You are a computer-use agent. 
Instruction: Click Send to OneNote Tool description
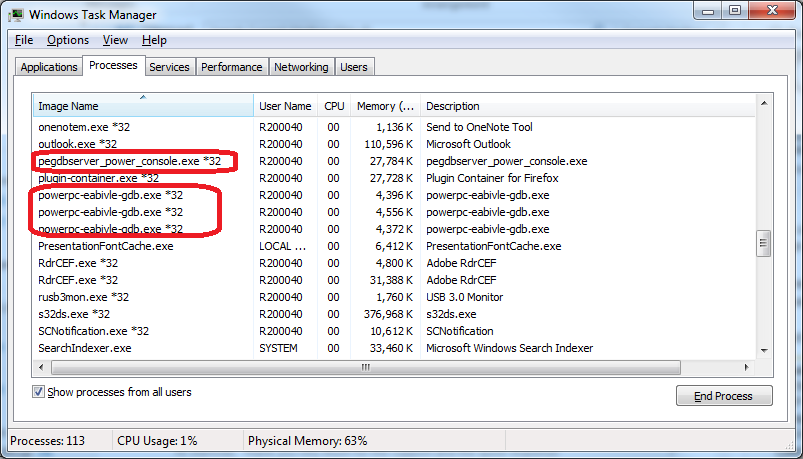pyautogui.click(x=479, y=127)
